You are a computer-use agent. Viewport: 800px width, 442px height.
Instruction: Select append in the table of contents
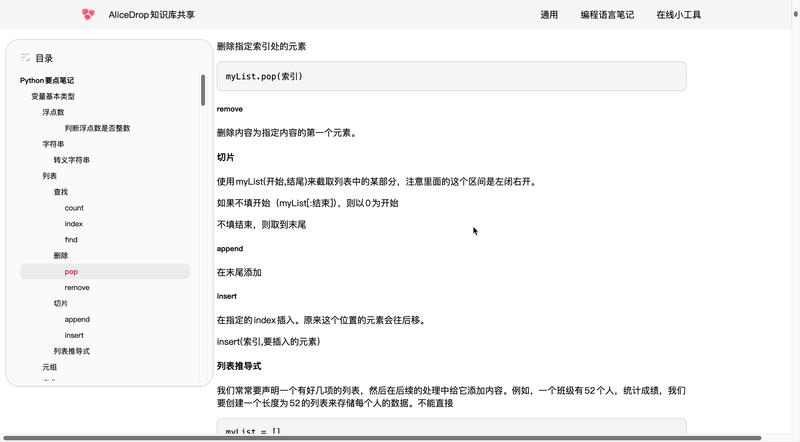(x=77, y=319)
